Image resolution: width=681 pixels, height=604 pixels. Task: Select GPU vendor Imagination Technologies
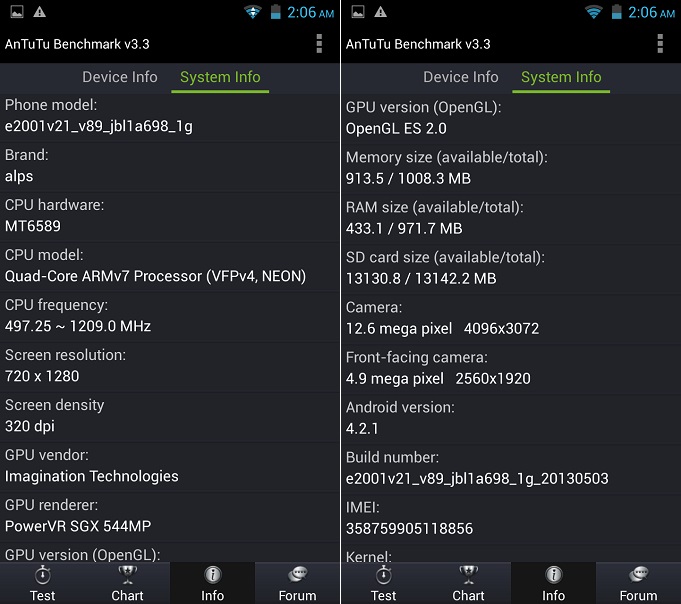(x=92, y=476)
